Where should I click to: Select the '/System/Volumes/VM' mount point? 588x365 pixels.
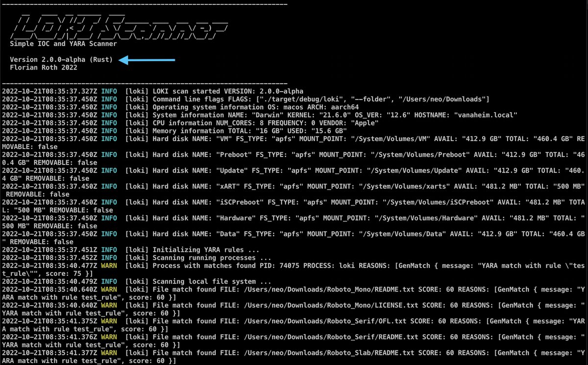390,139
